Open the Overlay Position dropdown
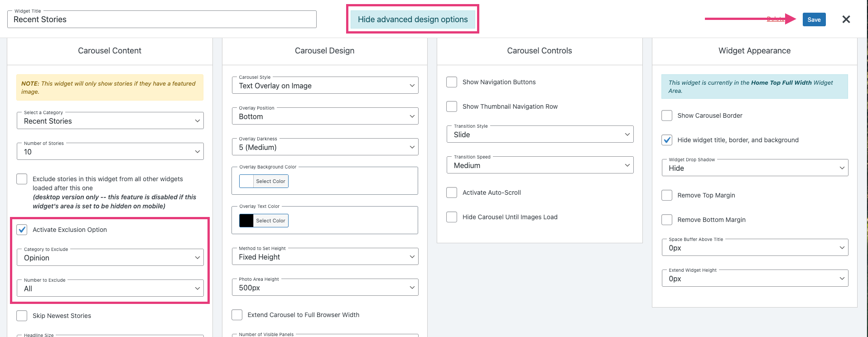The height and width of the screenshot is (337, 868). [325, 116]
